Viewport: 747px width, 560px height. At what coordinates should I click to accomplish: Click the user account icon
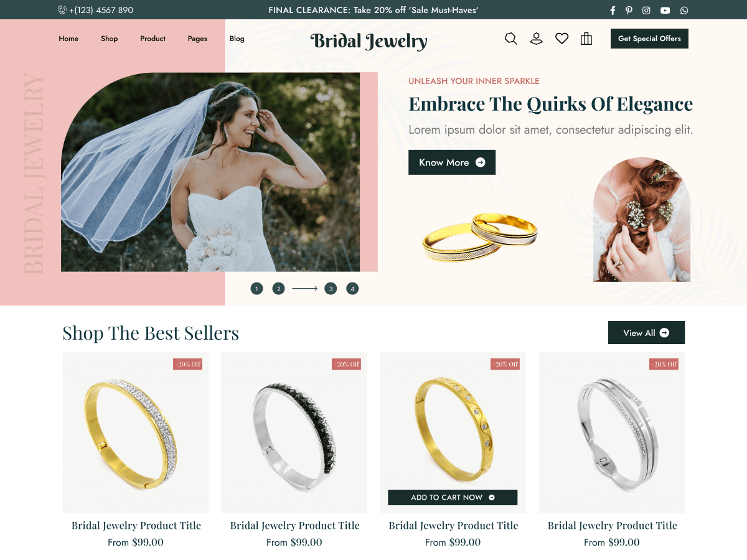[537, 39]
